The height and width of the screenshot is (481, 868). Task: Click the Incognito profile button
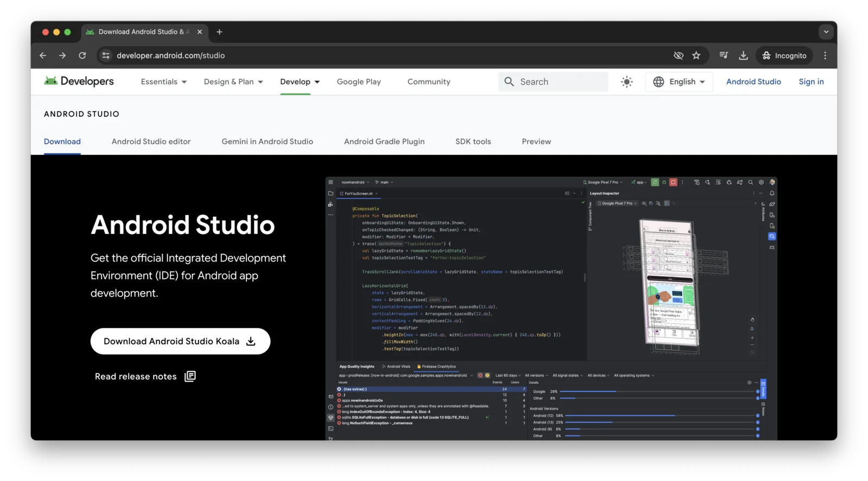[784, 55]
